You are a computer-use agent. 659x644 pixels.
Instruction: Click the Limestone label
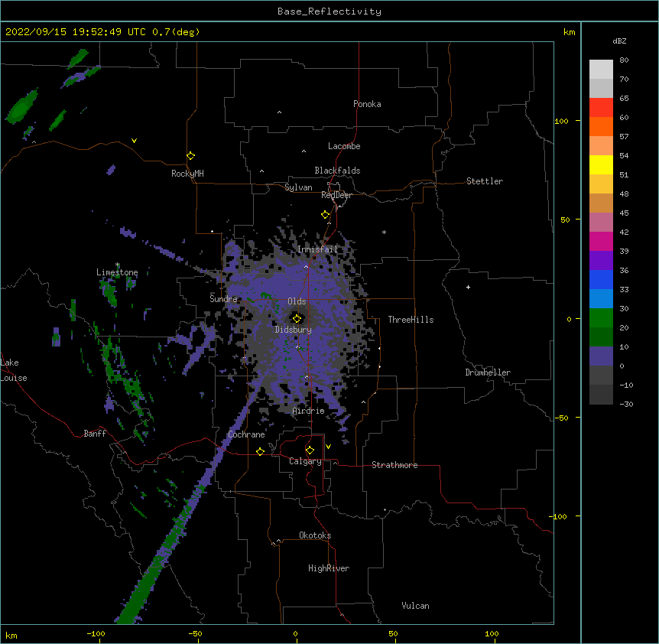[117, 272]
